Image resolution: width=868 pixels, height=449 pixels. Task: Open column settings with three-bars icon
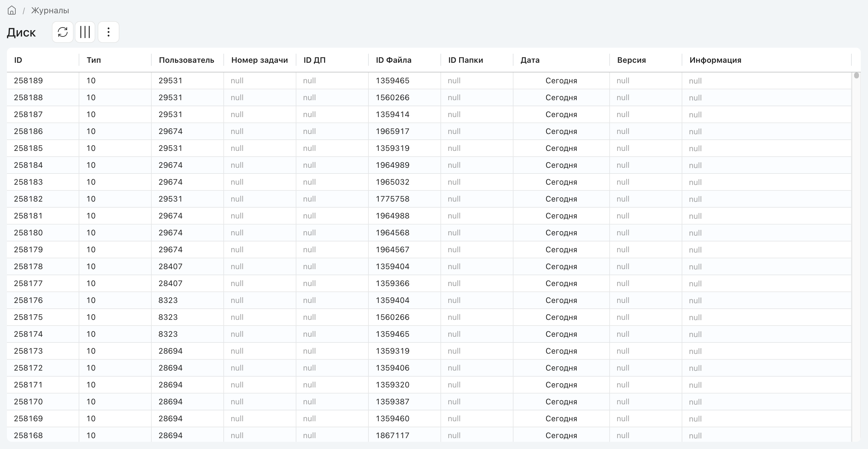coord(85,32)
